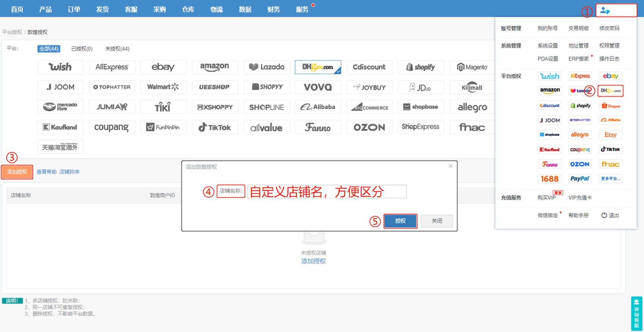
Task: Choose PayPal in account dropdown panel
Action: point(580,179)
